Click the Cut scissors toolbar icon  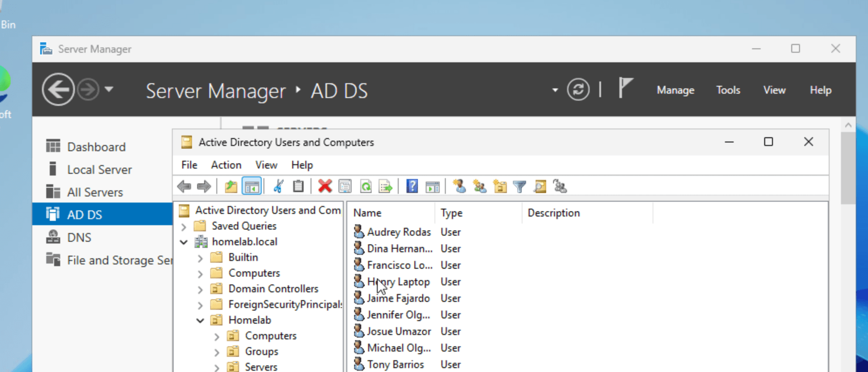pos(278,186)
